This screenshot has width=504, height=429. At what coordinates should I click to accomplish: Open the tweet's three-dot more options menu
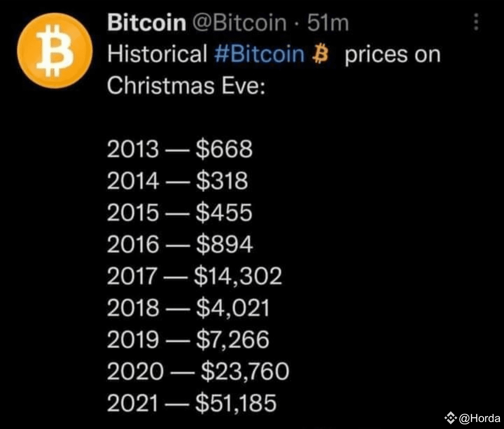(x=476, y=22)
